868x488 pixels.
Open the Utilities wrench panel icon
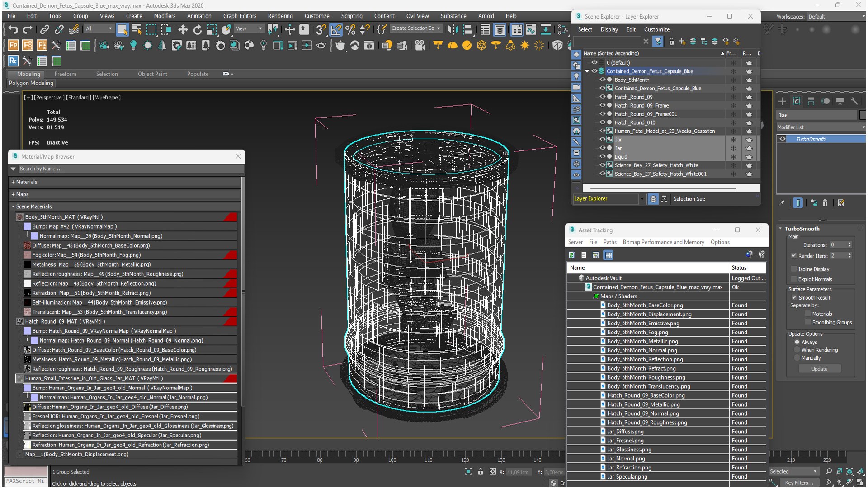coord(854,101)
